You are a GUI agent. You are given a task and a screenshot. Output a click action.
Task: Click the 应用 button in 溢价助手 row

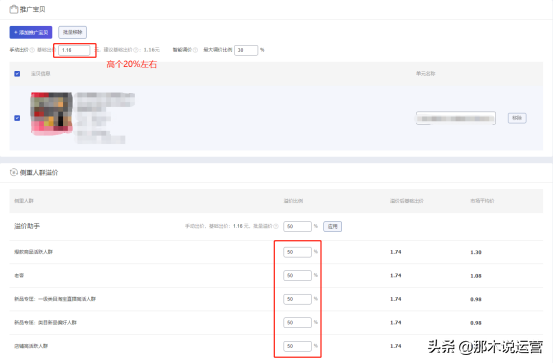[x=333, y=226]
